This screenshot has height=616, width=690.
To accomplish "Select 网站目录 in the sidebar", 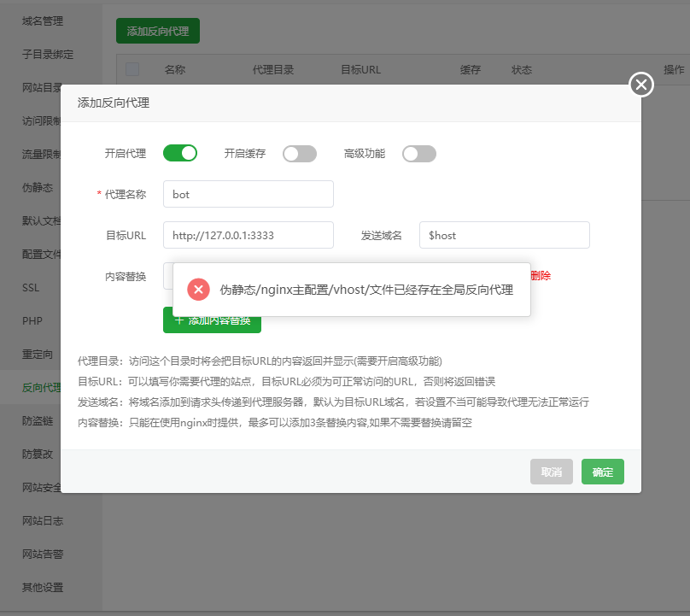I will [x=41, y=88].
